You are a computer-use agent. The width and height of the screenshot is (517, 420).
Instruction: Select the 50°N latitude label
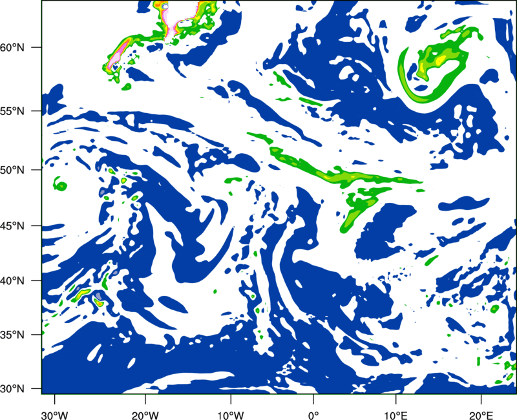pos(12,170)
